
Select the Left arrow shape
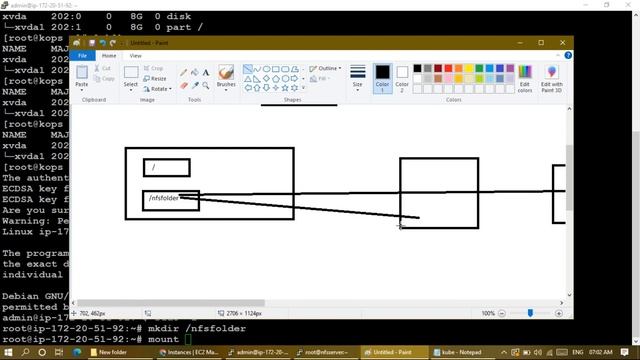247,88
